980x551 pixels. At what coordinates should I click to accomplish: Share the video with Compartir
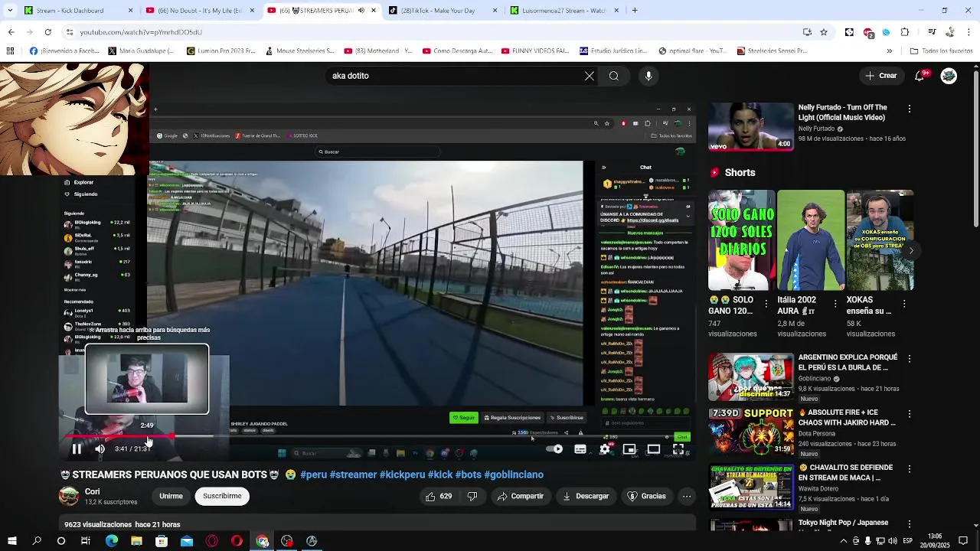click(521, 496)
